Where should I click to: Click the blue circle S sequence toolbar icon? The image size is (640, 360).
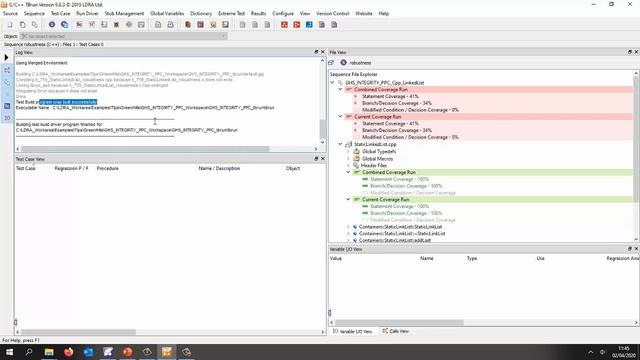52,24
